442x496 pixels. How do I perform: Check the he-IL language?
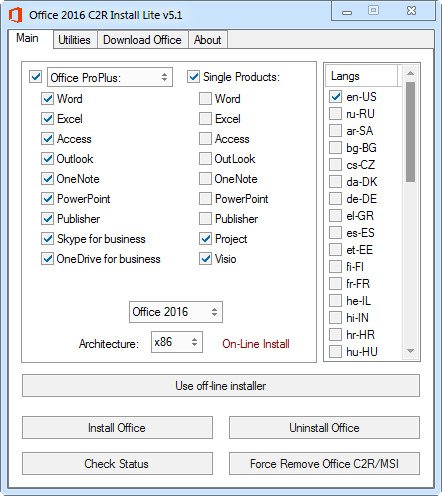(335, 301)
